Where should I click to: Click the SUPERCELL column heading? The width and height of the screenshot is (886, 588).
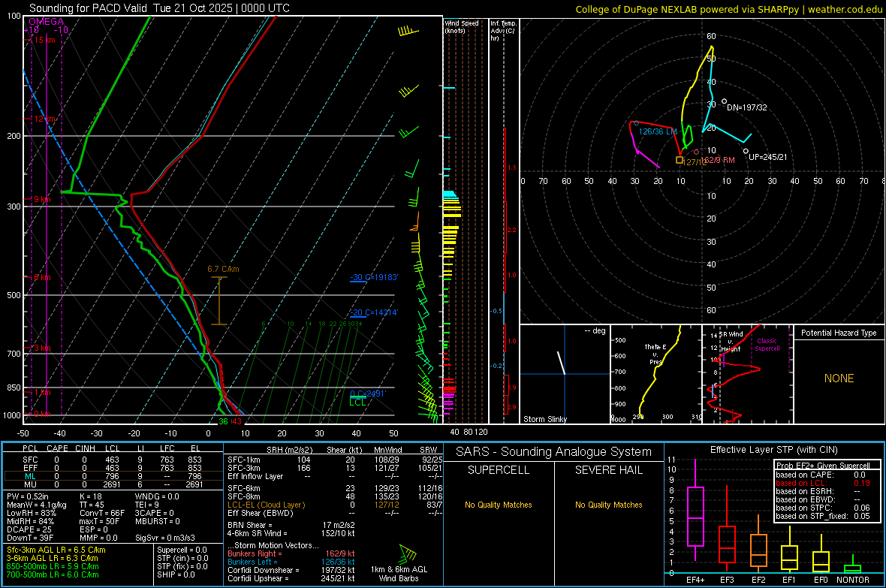coord(499,470)
